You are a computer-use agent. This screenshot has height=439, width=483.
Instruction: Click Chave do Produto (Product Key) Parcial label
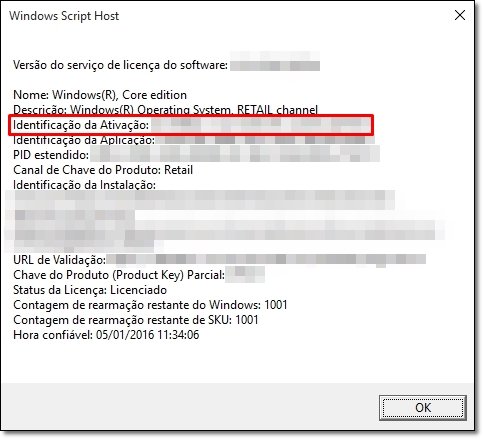point(119,275)
